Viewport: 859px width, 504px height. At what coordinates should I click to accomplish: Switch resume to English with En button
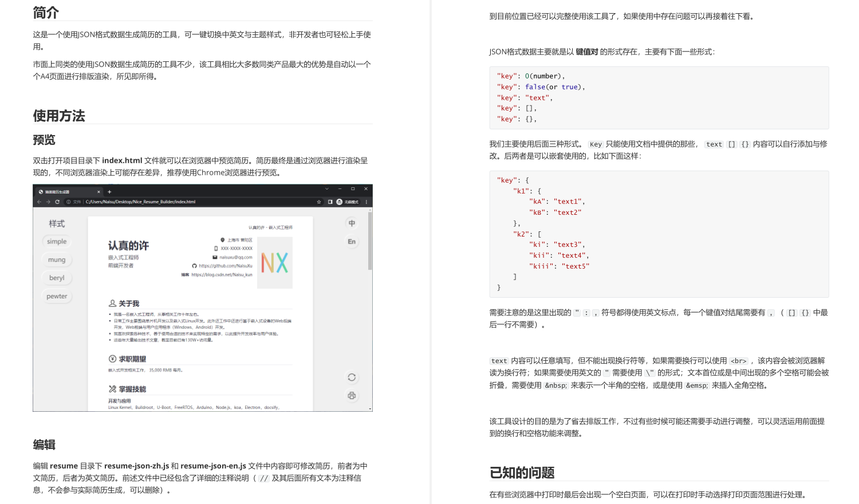tap(352, 242)
